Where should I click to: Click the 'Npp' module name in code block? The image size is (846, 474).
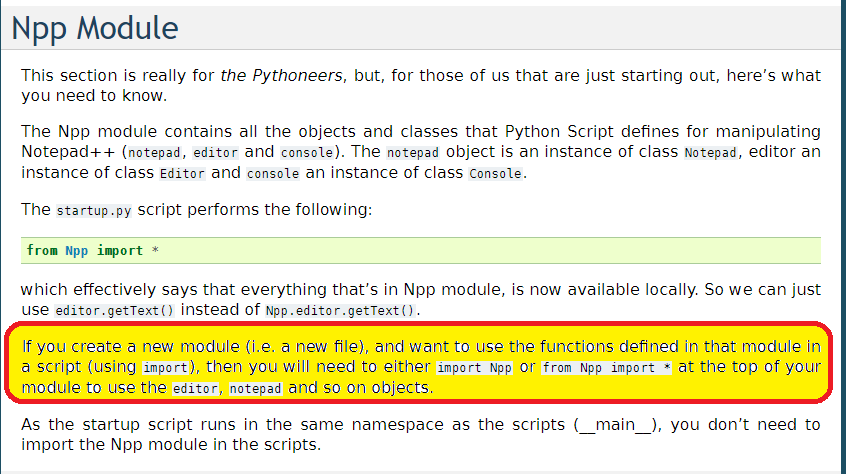coord(77,251)
